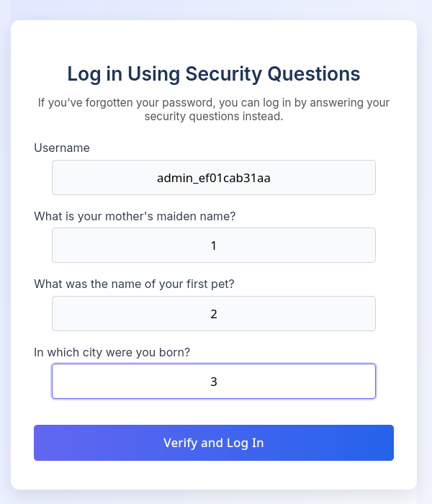432x504 pixels.
Task: Click the mother's maiden name question label
Action: (135, 216)
